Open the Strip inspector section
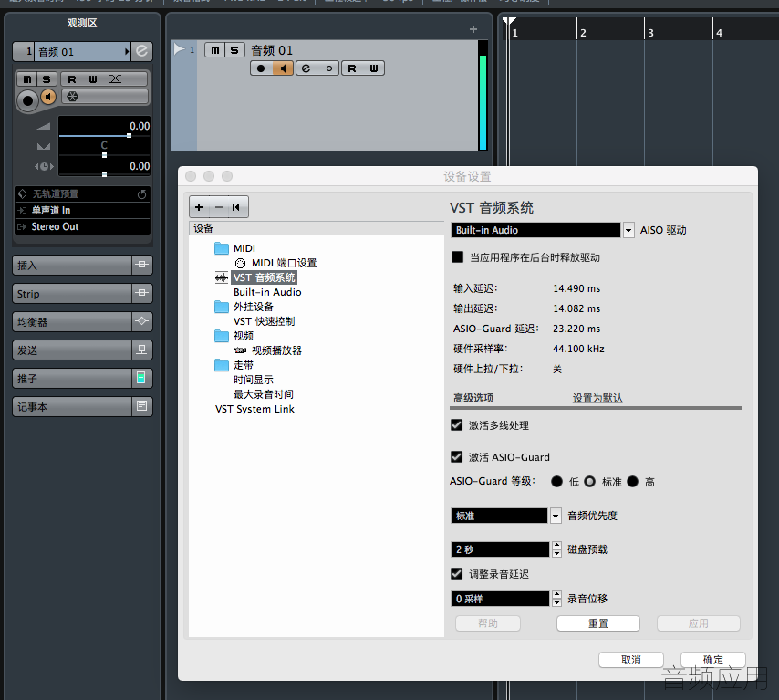The height and width of the screenshot is (700, 779). tap(72, 293)
